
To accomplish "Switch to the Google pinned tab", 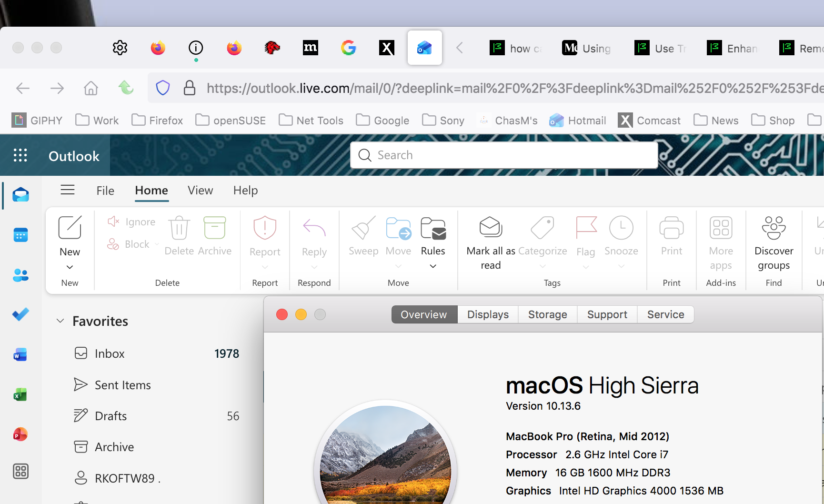I will [x=349, y=48].
